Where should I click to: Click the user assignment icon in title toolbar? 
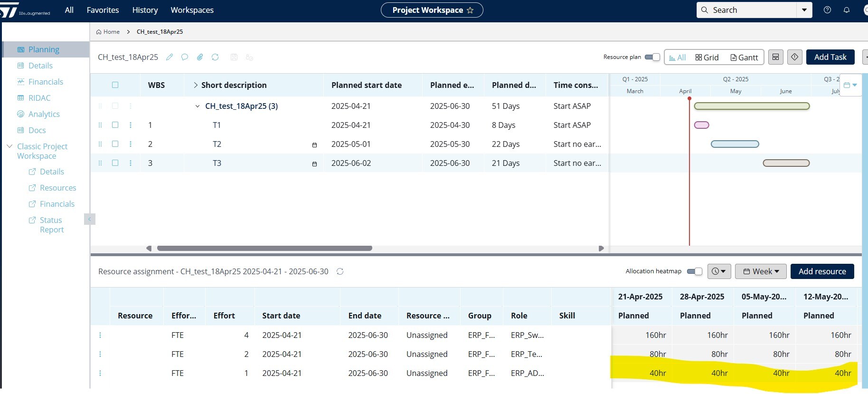click(249, 58)
